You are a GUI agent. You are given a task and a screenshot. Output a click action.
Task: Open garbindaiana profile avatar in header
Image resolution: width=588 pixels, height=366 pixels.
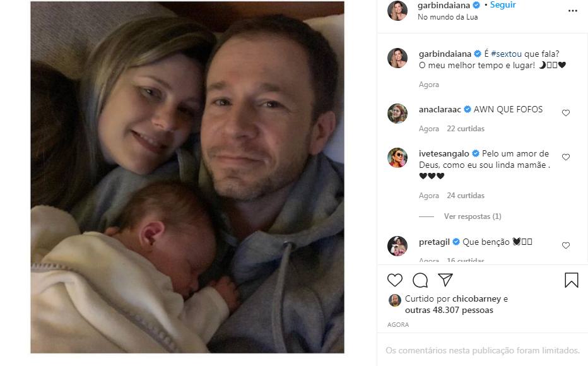pos(397,10)
